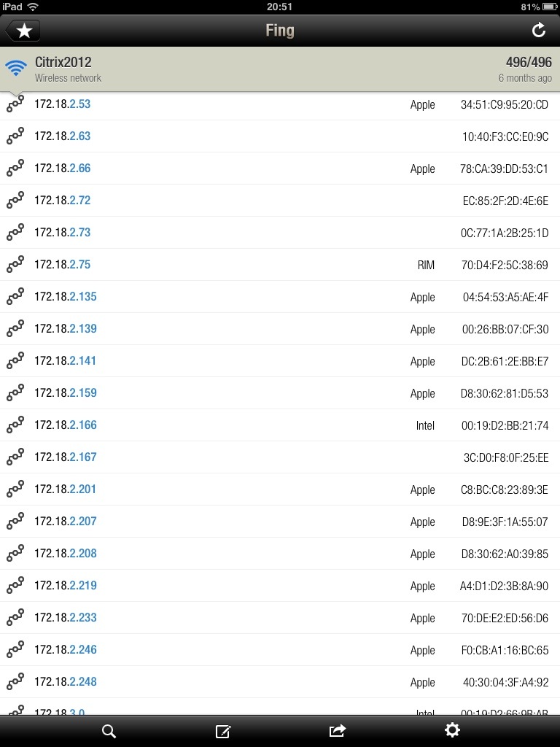The width and height of the screenshot is (560, 747).
Task: Select the RIM vendor label
Action: pyautogui.click(x=426, y=266)
